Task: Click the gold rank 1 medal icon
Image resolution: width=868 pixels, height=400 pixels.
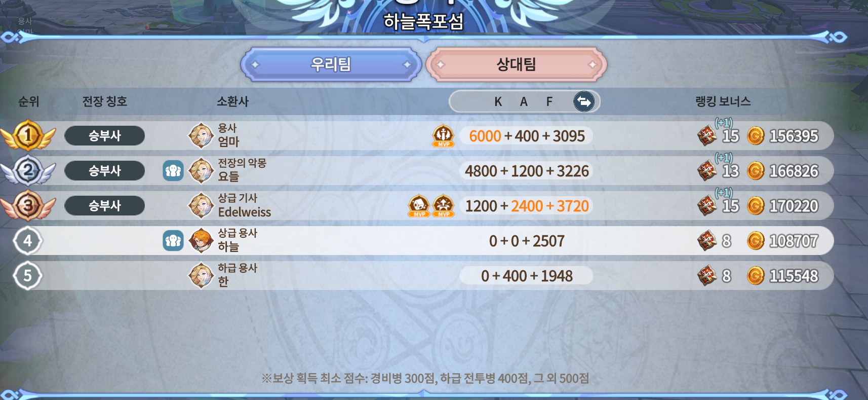Action: pos(28,135)
